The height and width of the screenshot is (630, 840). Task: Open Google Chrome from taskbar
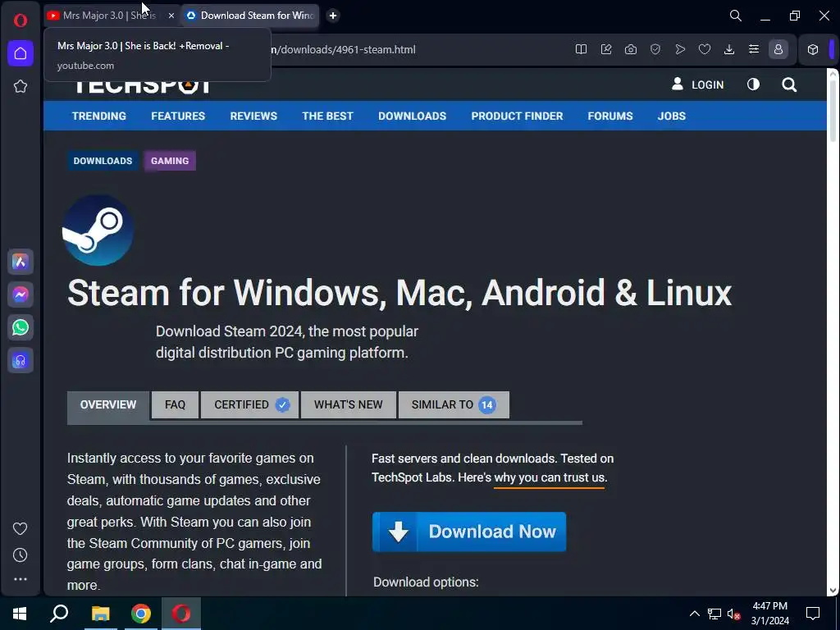[x=141, y=614]
